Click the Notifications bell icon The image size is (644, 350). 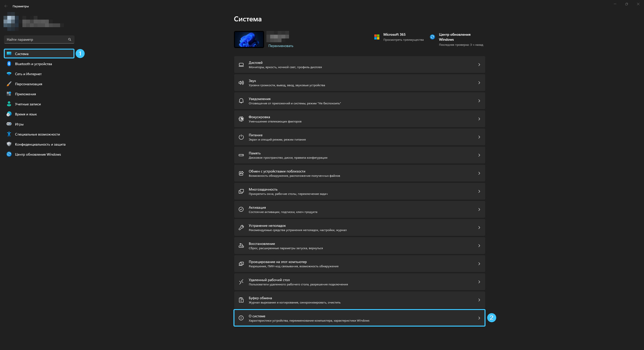(241, 101)
